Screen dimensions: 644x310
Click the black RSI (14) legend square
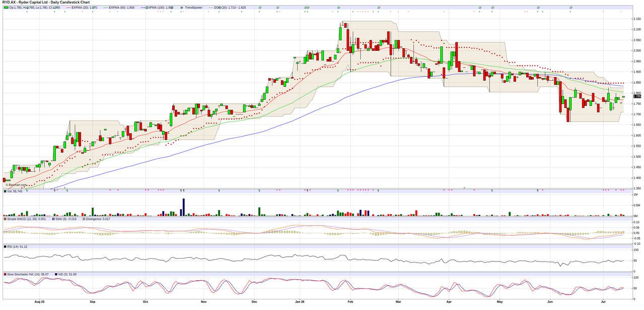click(x=5, y=246)
